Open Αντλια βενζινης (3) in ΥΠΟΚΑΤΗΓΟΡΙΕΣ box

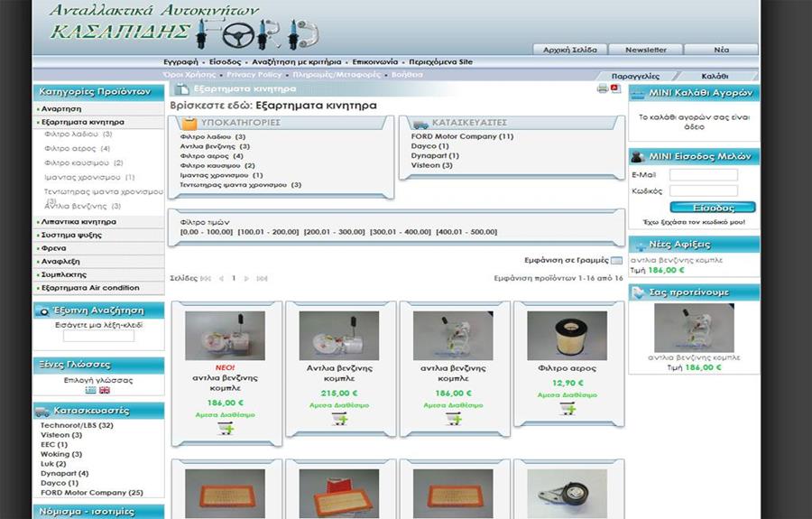click(x=215, y=146)
